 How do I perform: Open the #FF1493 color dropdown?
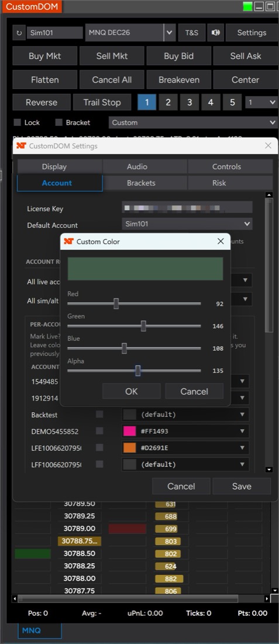(x=185, y=431)
